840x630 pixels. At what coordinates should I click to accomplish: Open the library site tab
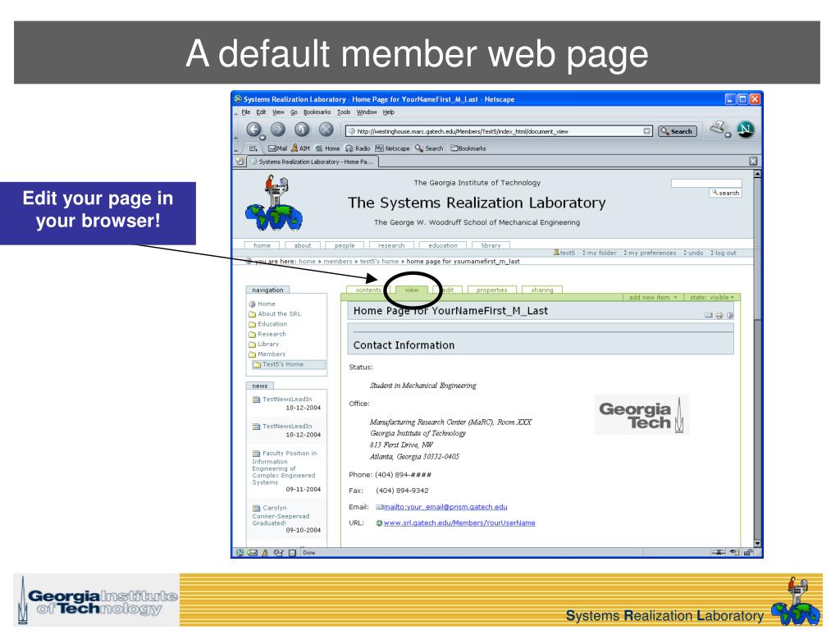click(491, 245)
